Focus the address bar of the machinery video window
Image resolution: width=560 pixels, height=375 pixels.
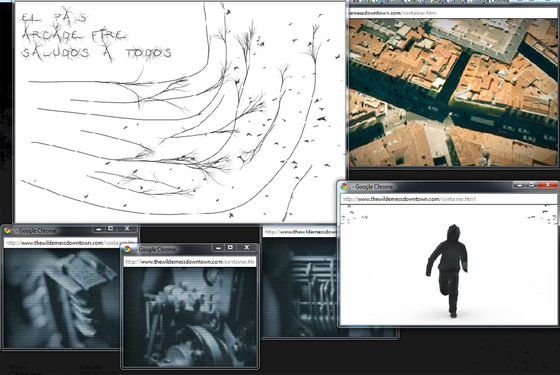point(190,262)
